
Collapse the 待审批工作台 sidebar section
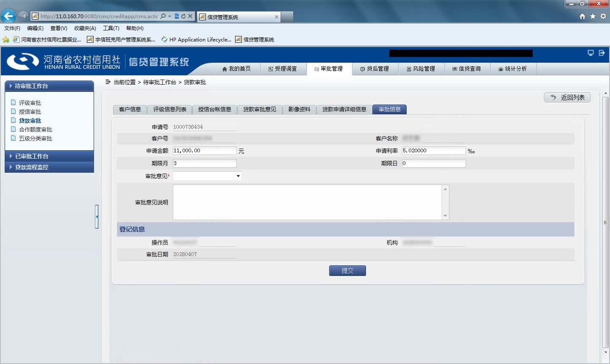coord(49,86)
